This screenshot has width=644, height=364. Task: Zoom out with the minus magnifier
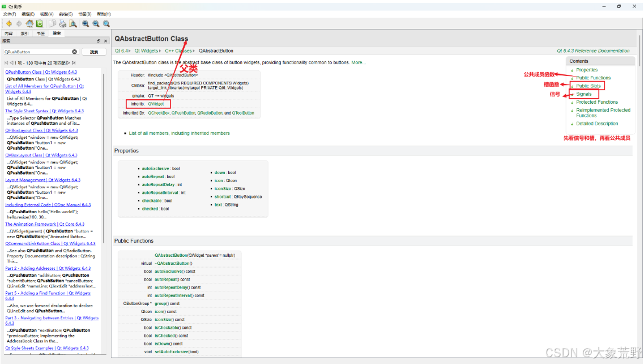pyautogui.click(x=96, y=24)
